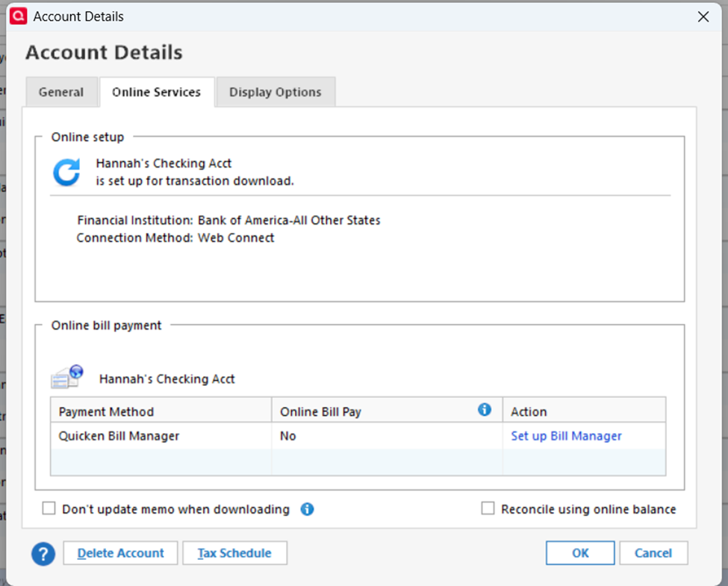728x586 pixels.
Task: Close the Account Details dialog window
Action: click(x=703, y=16)
